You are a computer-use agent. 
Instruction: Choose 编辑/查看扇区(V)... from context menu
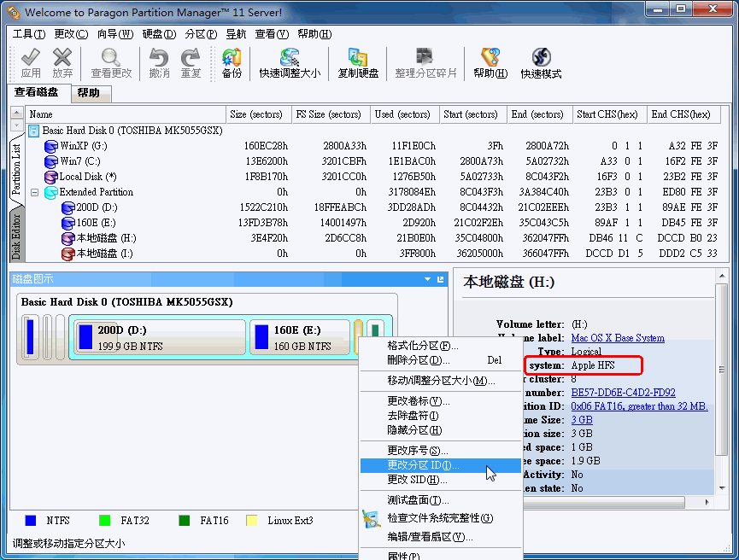441,537
